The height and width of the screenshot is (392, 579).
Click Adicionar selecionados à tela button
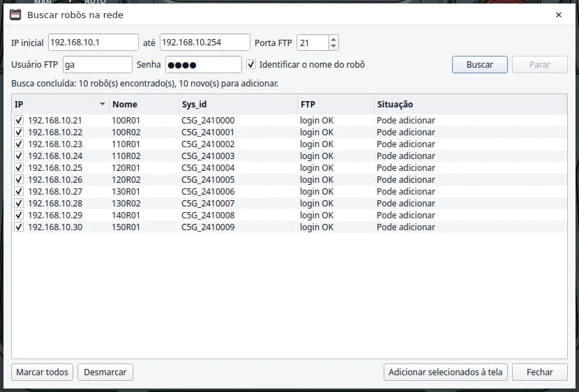445,372
